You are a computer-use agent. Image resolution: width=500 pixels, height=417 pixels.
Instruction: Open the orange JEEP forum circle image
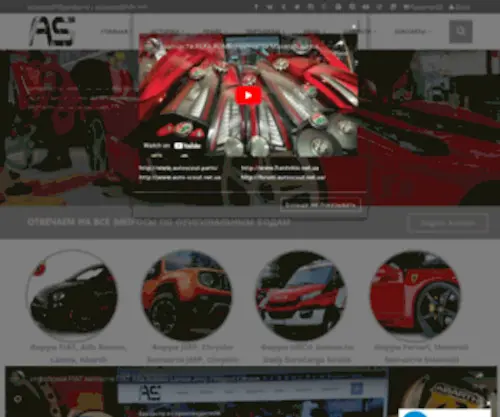pos(187,295)
